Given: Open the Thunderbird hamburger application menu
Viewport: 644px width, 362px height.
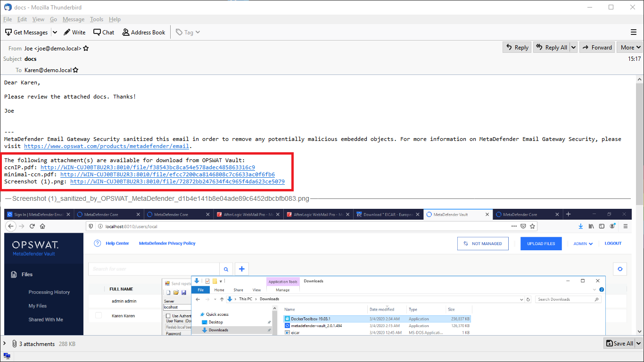Looking at the screenshot, I should point(634,33).
